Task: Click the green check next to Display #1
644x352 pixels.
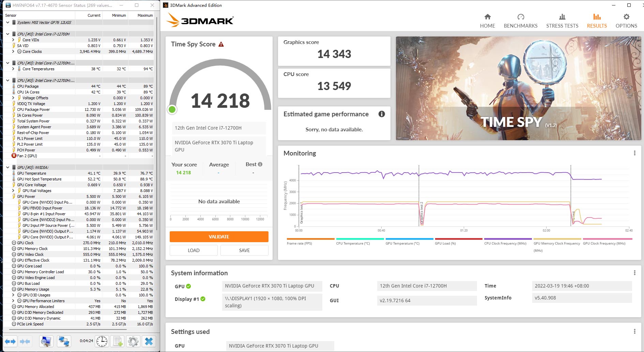Action: point(203,299)
